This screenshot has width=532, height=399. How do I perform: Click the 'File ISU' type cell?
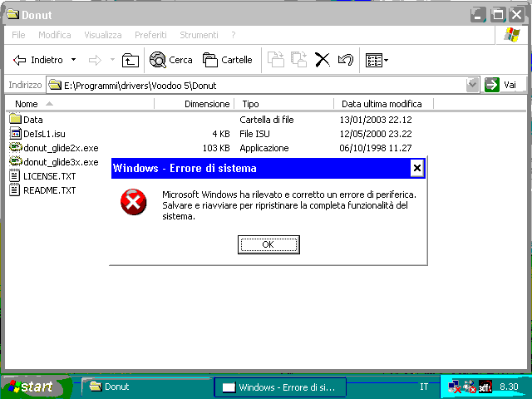coord(254,134)
